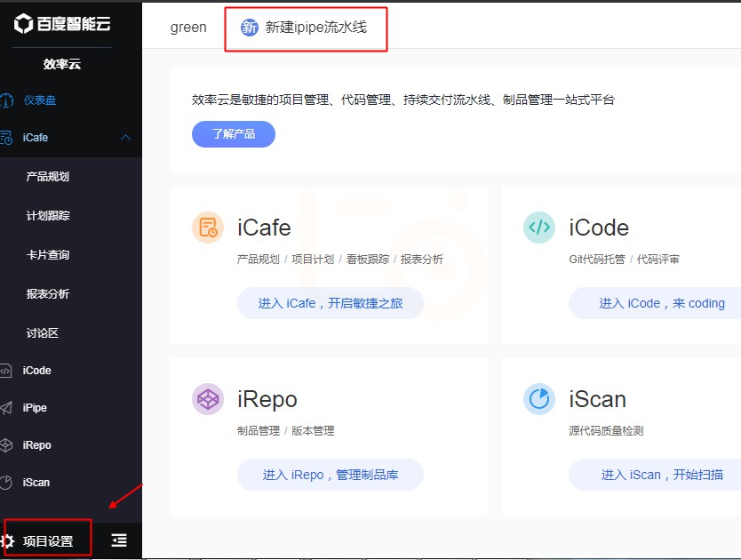Click 制品管理 / 版本管理 subtitle

(x=286, y=431)
